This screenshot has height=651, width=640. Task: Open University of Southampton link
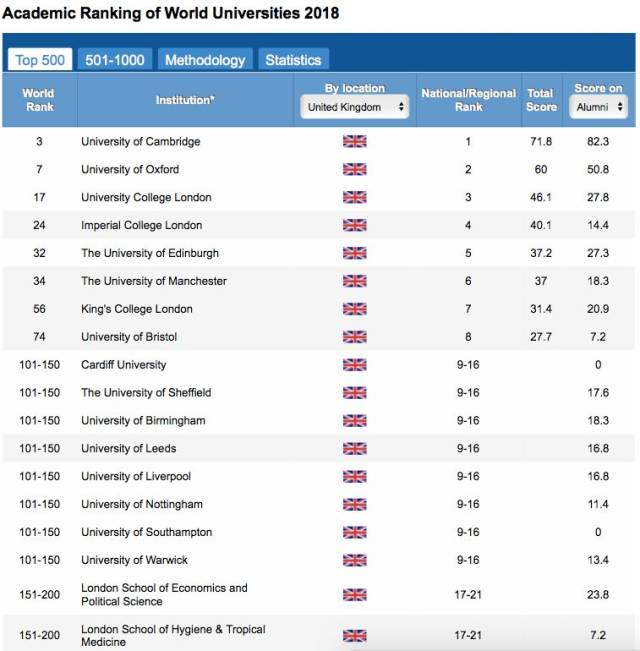point(147,532)
